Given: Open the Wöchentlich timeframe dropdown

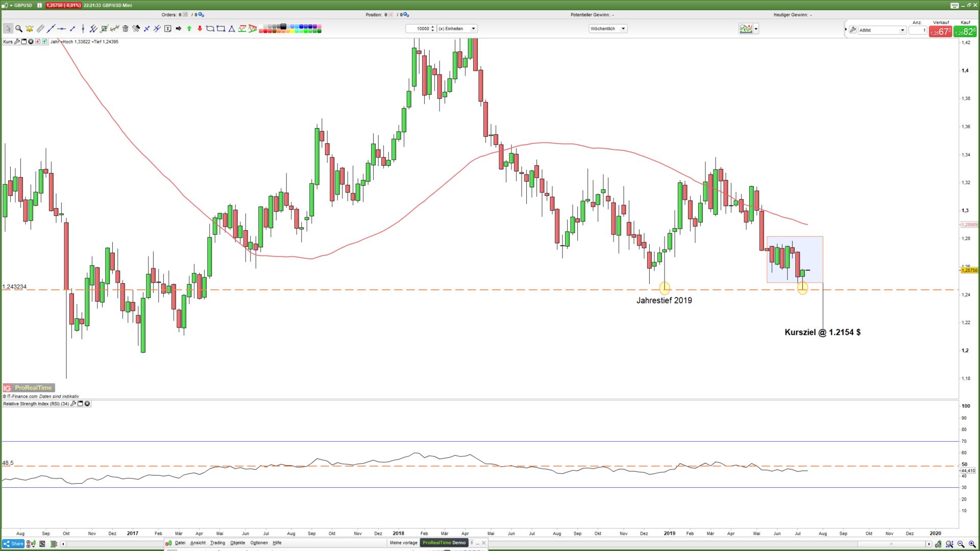Looking at the screenshot, I should click(x=607, y=29).
